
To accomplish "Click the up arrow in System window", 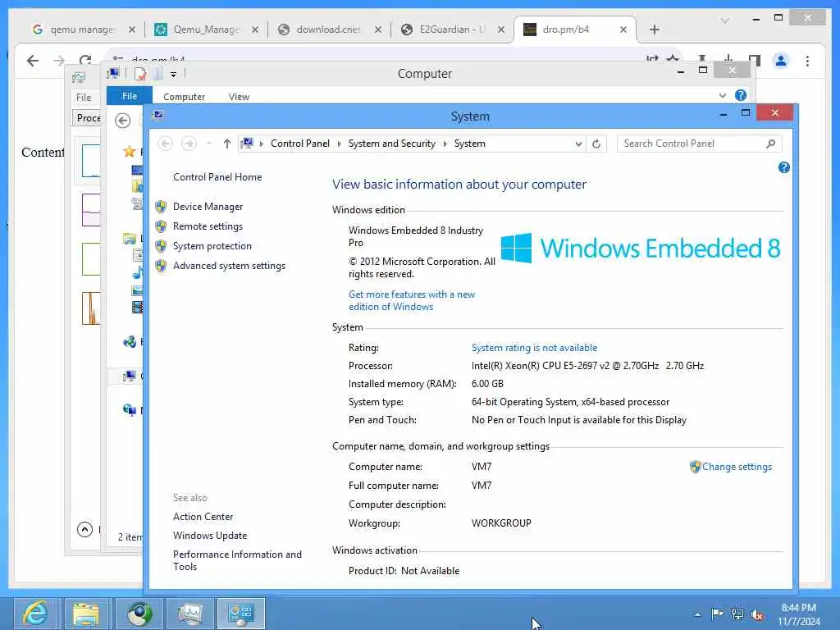I will click(227, 144).
